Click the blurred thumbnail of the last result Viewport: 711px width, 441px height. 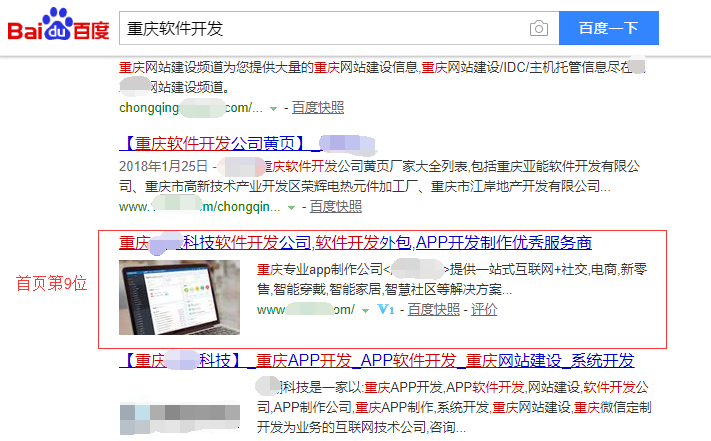click(180, 420)
